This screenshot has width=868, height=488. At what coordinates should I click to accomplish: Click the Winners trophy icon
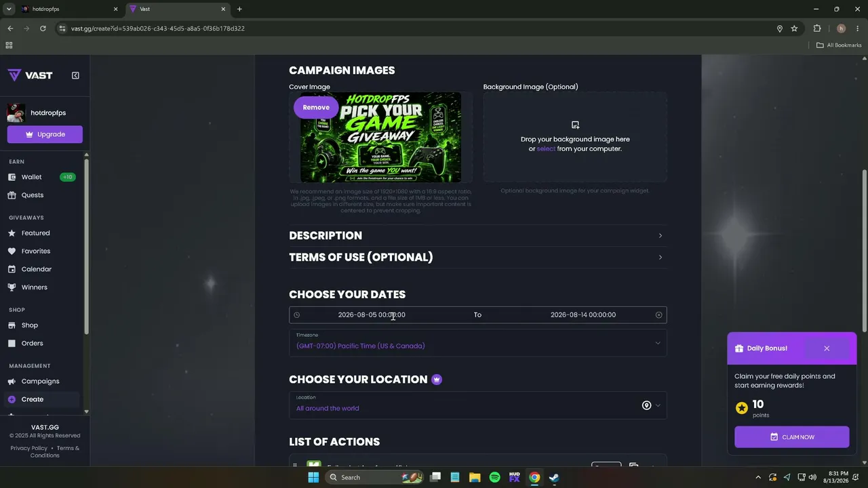(x=12, y=287)
